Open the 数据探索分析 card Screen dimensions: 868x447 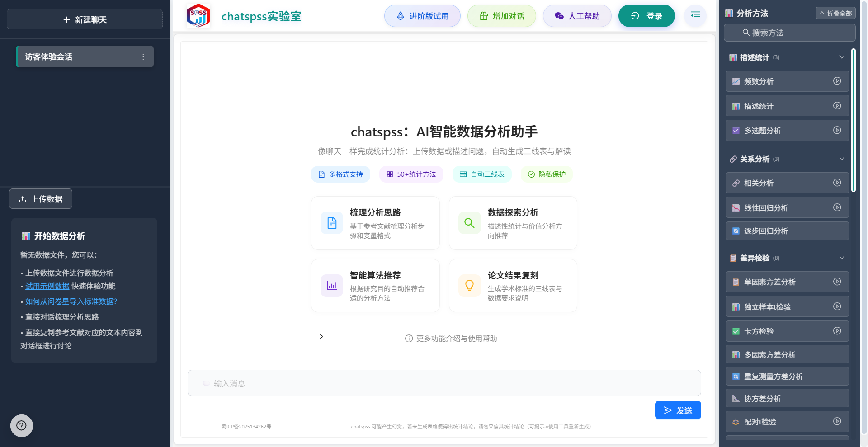coord(513,223)
